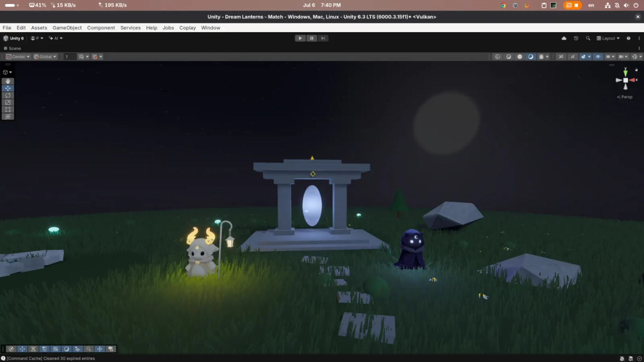This screenshot has height=362, width=644.
Task: Expand the scene effects dropdown arrow
Action: coord(589,57)
